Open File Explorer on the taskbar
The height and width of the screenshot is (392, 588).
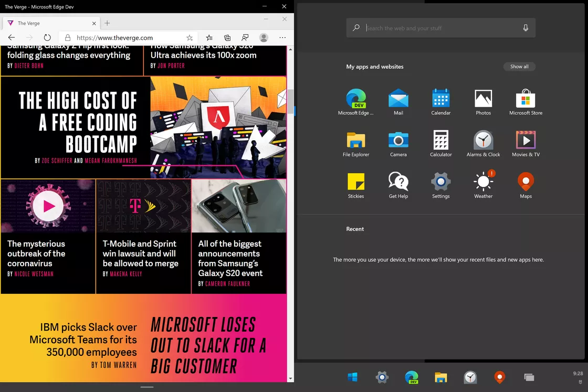(x=440, y=377)
